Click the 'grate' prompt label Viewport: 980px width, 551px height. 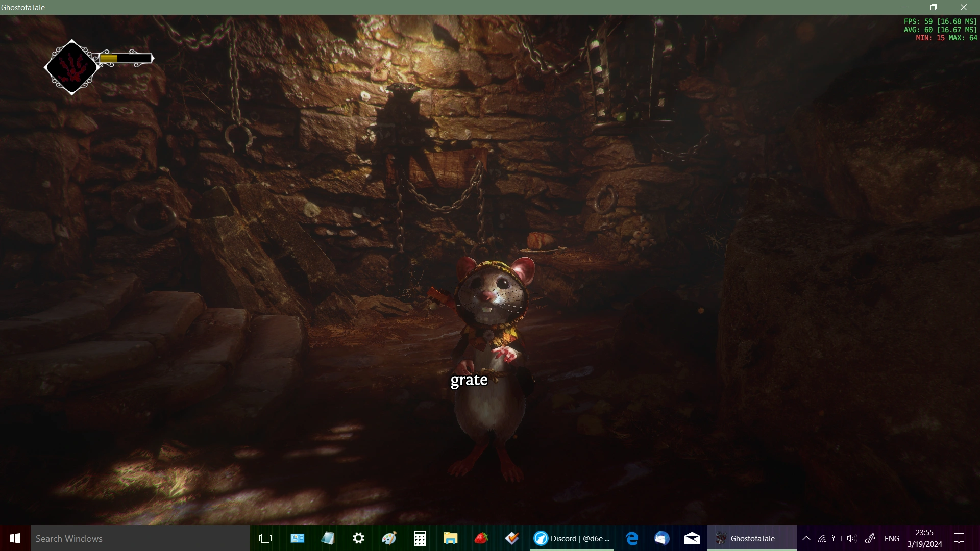coord(469,380)
